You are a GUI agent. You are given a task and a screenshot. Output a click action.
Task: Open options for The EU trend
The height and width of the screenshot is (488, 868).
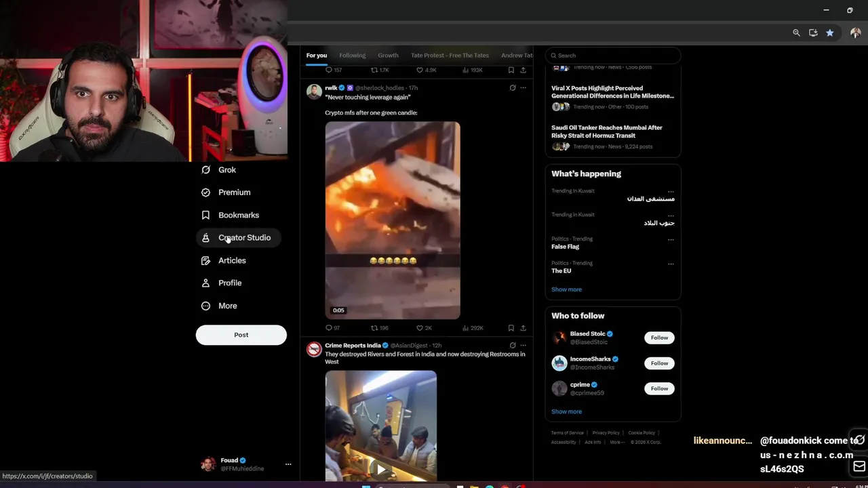(x=671, y=264)
